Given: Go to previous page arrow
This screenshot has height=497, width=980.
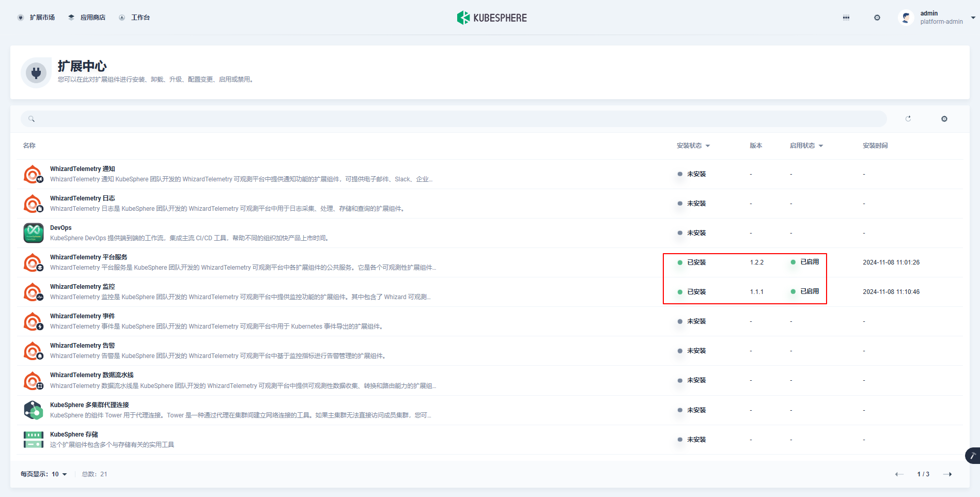Looking at the screenshot, I should pos(899,474).
